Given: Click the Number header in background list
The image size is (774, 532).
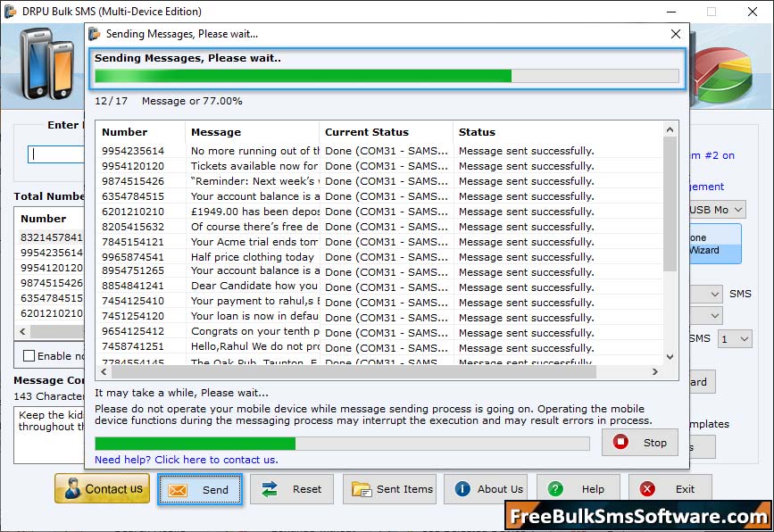Looking at the screenshot, I should point(43,219).
